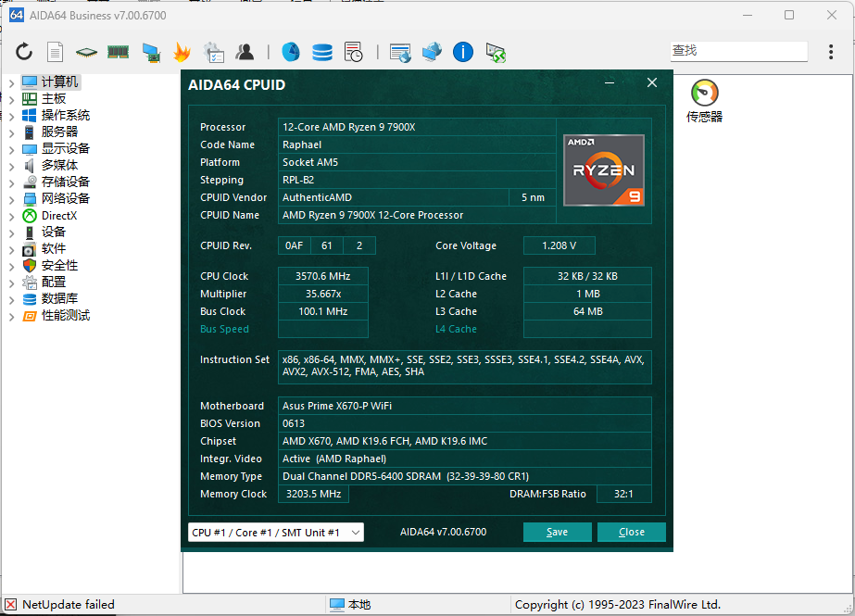Click the Refresh toolbar icon

[24, 52]
